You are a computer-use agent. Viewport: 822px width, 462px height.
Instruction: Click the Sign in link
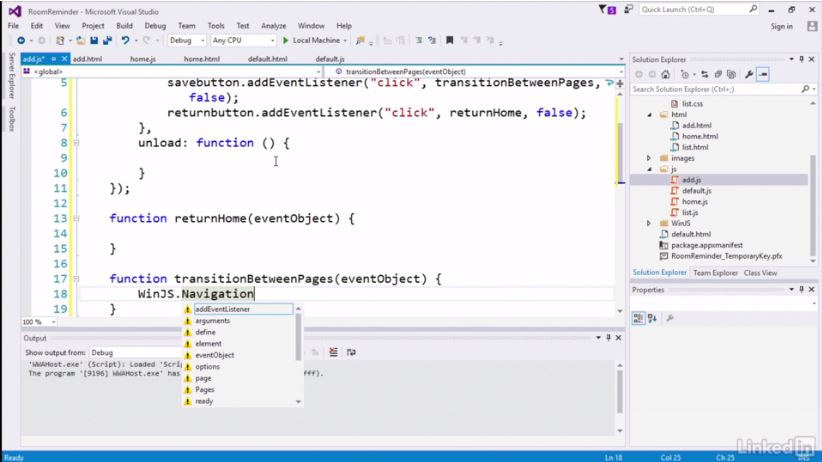coord(781,26)
